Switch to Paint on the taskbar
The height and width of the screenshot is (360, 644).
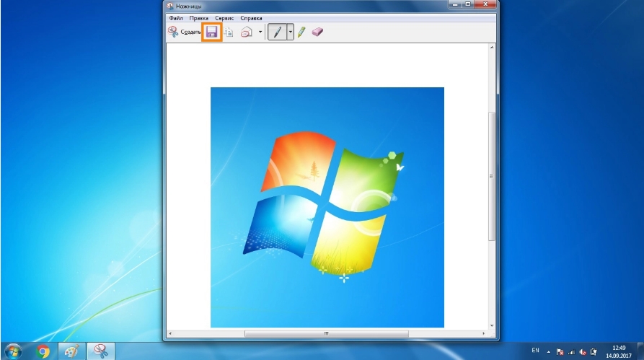(72, 351)
